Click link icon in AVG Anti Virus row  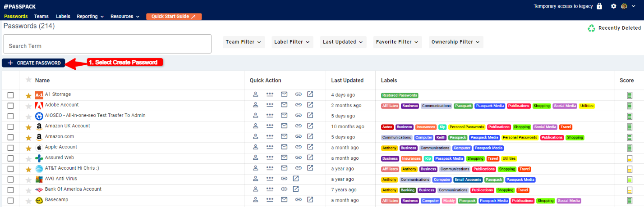(284, 179)
